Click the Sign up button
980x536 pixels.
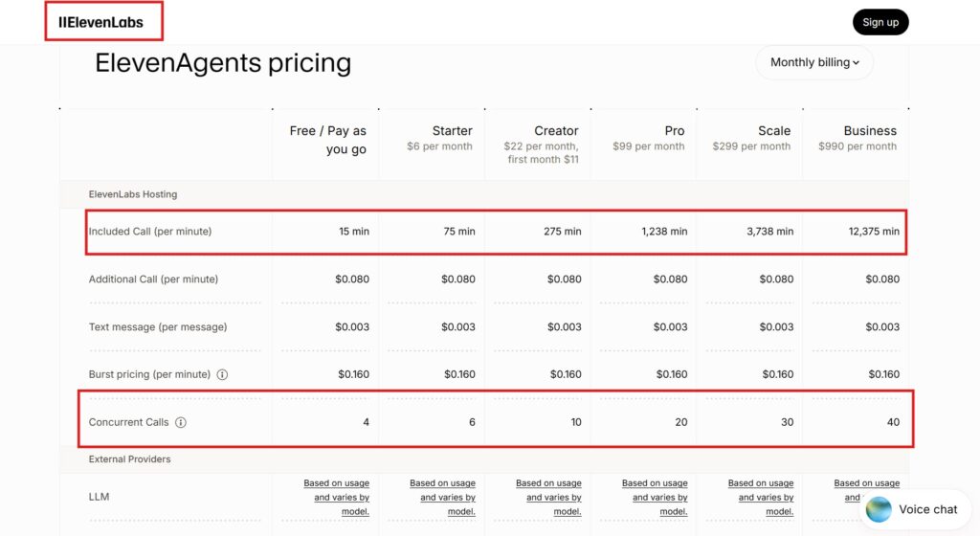point(880,22)
